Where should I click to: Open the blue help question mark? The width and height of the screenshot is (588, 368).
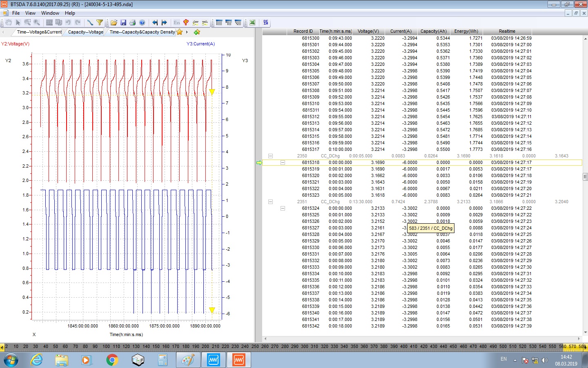tap(142, 22)
